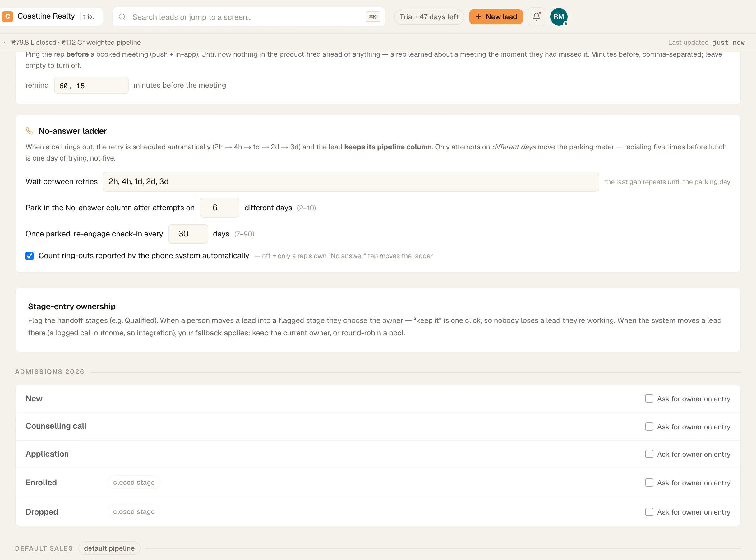Screen dimensions: 756x560
Task: Enable Ask for owner on Counselling call
Action: pos(649,427)
